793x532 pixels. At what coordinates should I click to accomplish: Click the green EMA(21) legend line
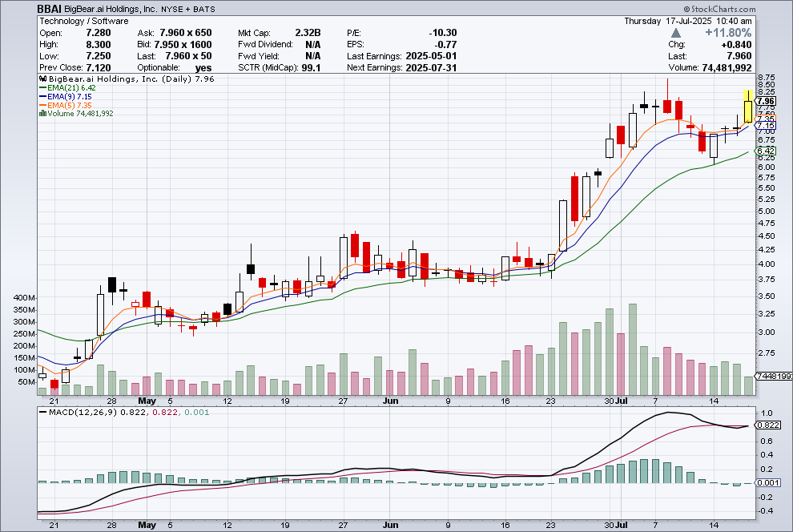click(x=43, y=88)
